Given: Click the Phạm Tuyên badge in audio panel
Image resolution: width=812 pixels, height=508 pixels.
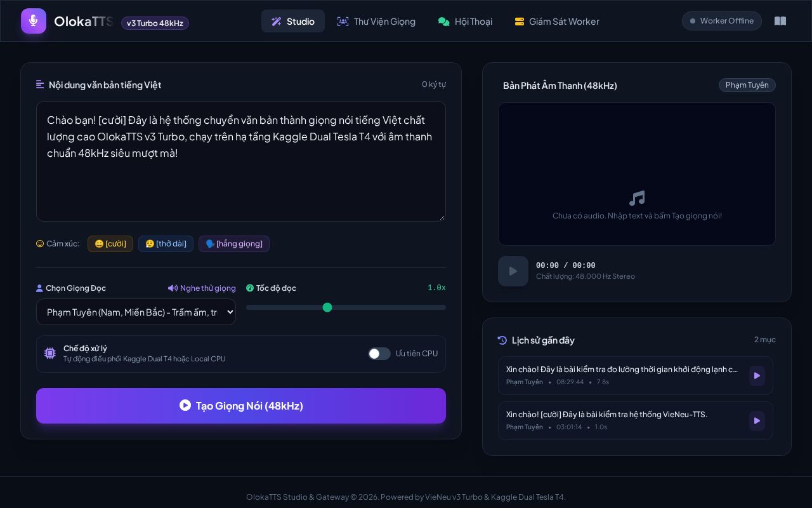Looking at the screenshot, I should tap(747, 85).
